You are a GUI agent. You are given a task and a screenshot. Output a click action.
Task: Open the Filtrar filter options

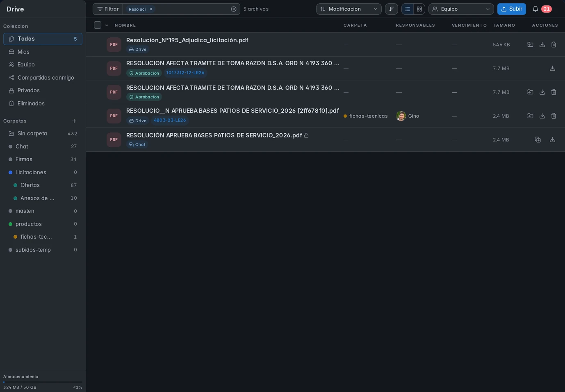coord(108,9)
